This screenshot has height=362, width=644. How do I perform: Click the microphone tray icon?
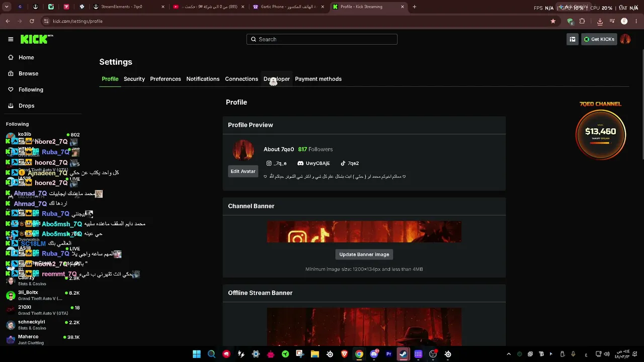(573, 354)
